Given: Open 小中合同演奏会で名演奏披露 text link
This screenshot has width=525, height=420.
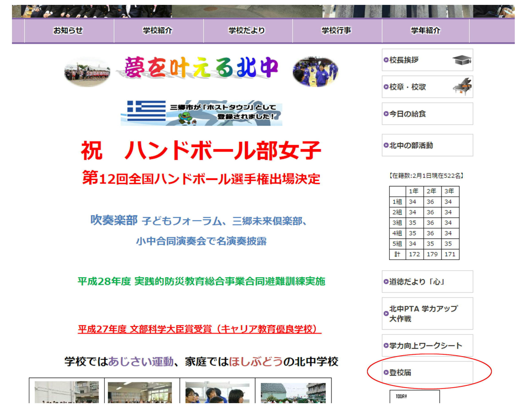Looking at the screenshot, I should (x=201, y=241).
